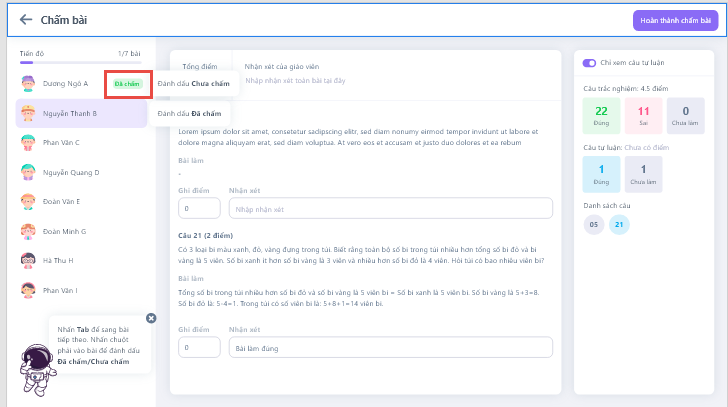
Task: Select Đoàn Văn E's avatar
Action: (28, 201)
